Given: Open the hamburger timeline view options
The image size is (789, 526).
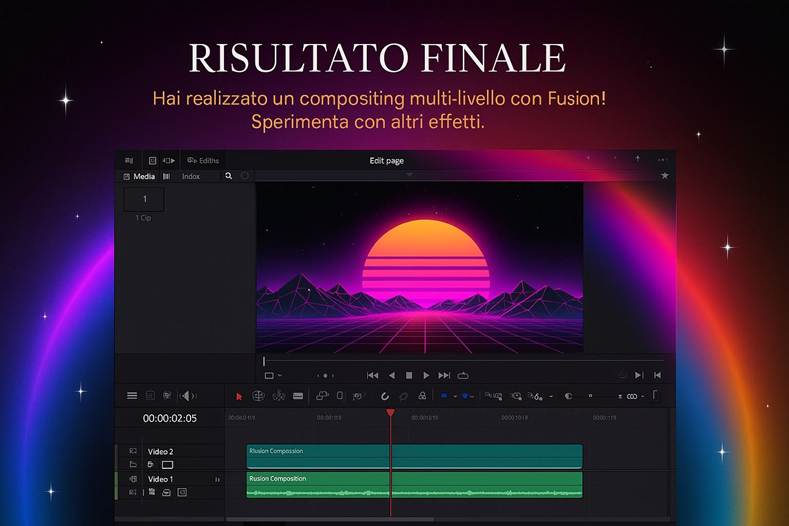Looking at the screenshot, I should [x=132, y=396].
